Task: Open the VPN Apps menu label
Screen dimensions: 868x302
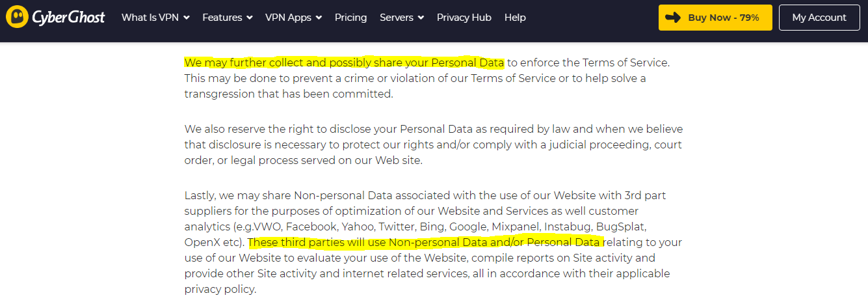Action: [289, 18]
